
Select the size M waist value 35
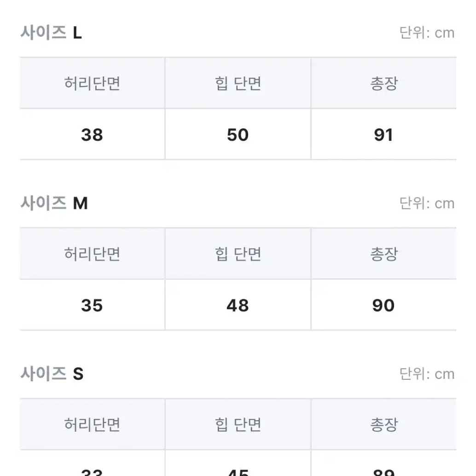92,305
